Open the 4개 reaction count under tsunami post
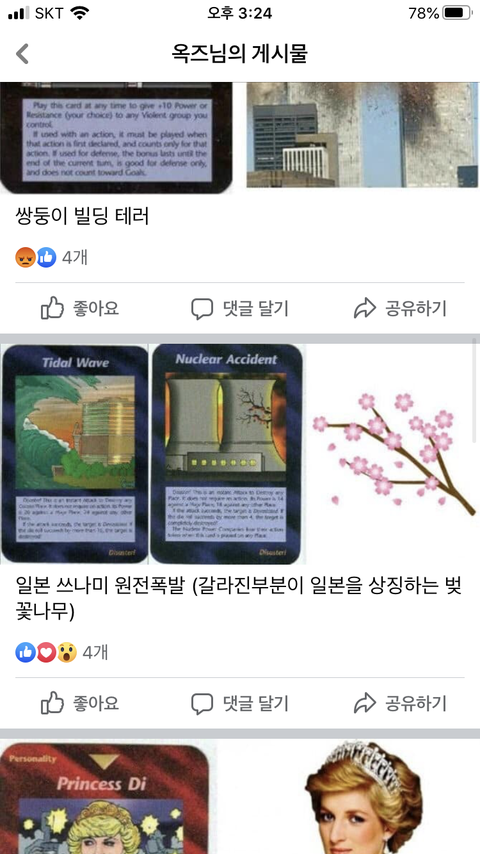The width and height of the screenshot is (480, 854). tap(95, 652)
